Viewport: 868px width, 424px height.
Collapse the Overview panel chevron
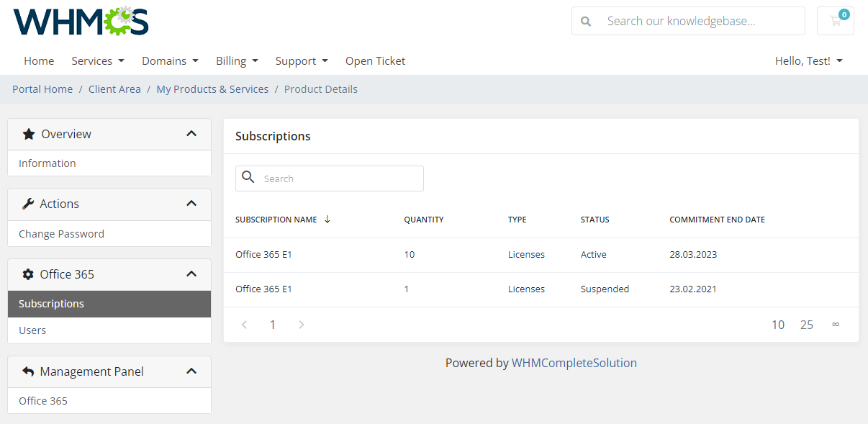(x=191, y=134)
